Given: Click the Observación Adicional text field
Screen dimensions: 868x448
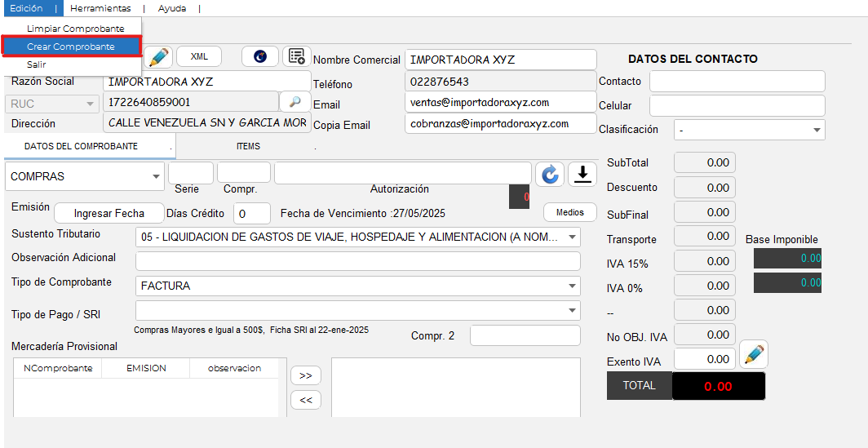Looking at the screenshot, I should tap(357, 261).
